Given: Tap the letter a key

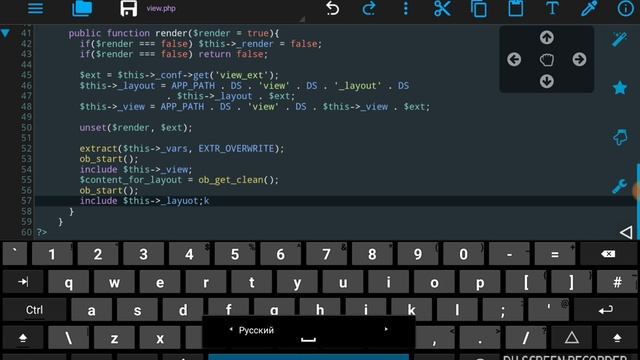Looking at the screenshot, I should [91, 310].
